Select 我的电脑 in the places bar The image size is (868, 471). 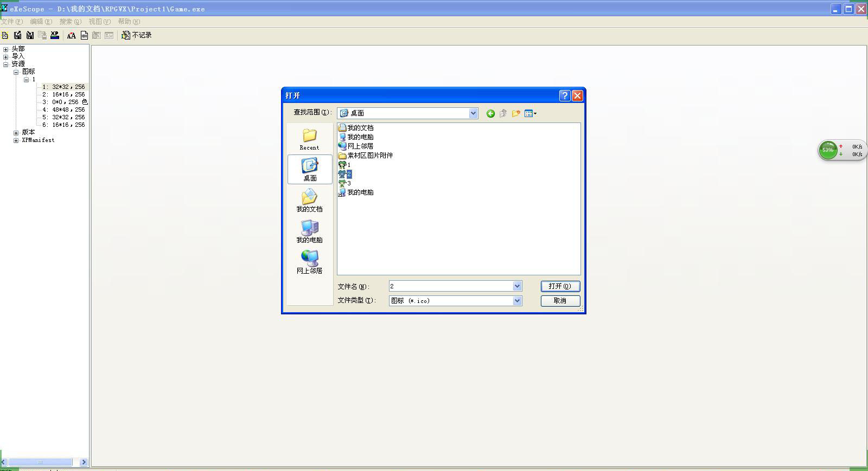coord(310,231)
